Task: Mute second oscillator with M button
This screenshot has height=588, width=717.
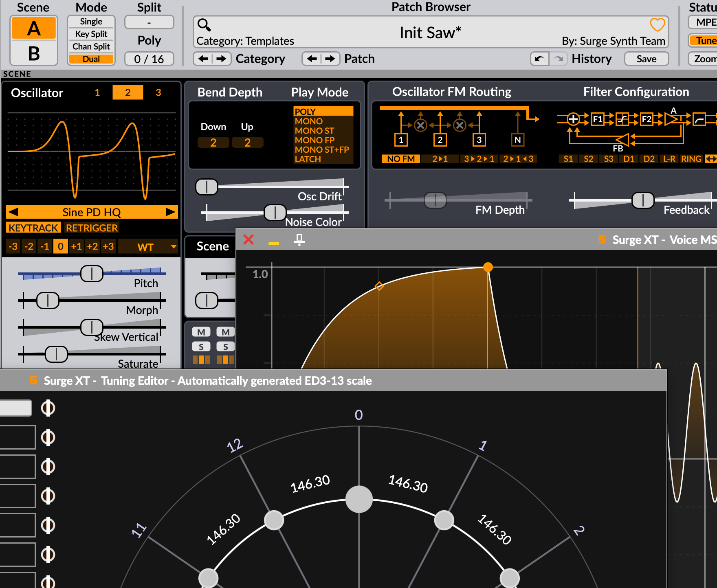Action: tap(226, 332)
